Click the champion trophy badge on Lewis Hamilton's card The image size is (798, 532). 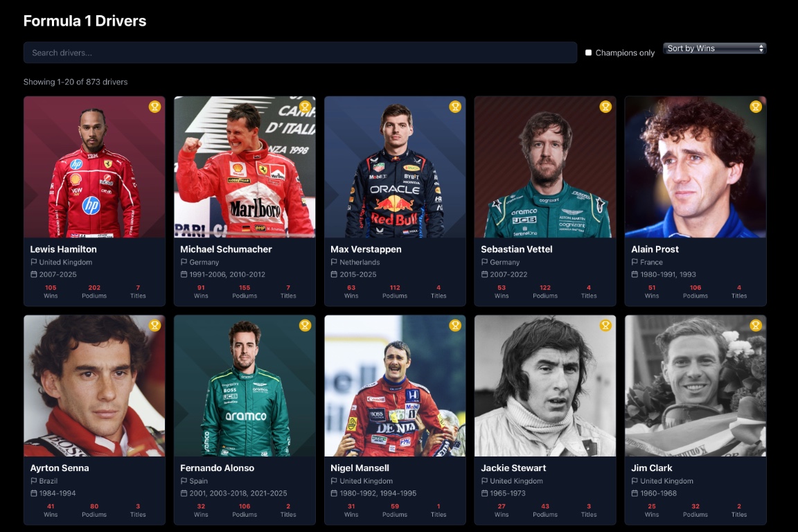point(154,107)
